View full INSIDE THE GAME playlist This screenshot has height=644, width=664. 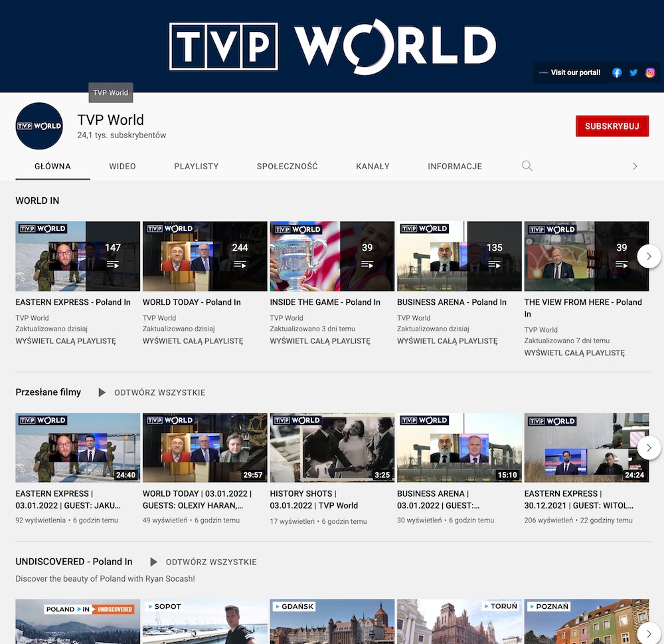(x=320, y=341)
